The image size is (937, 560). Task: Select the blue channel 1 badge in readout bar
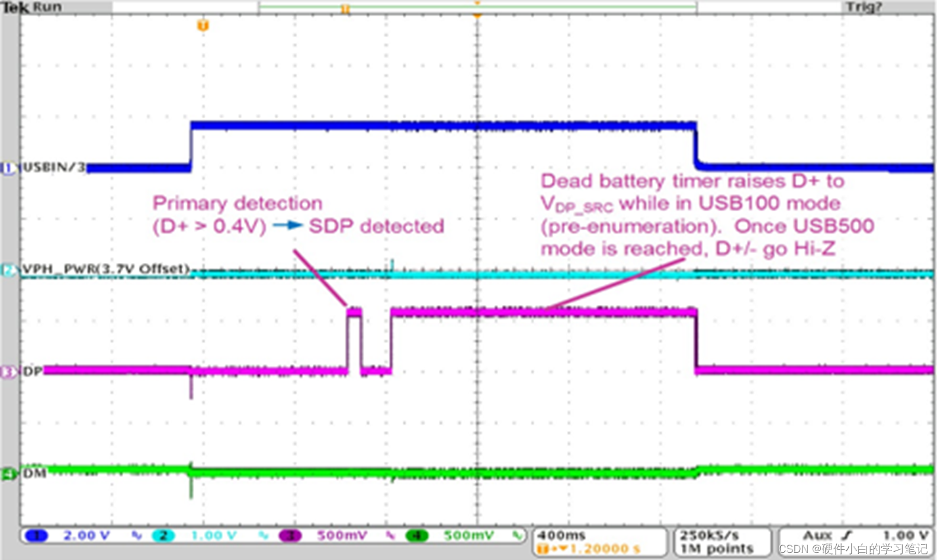(x=37, y=536)
